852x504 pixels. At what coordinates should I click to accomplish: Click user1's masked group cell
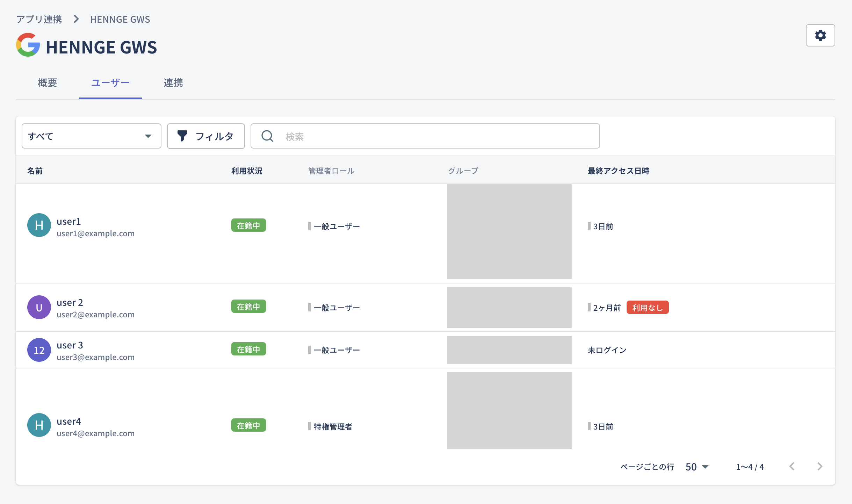pyautogui.click(x=510, y=231)
